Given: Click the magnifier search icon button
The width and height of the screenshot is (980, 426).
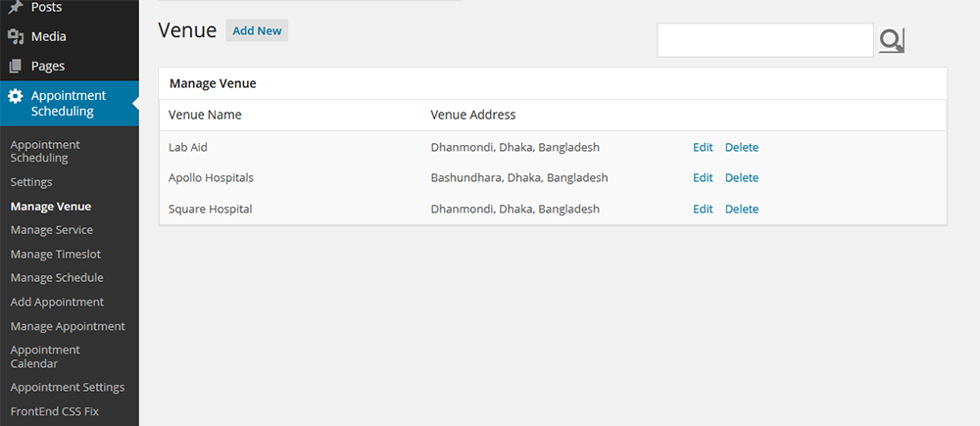Looking at the screenshot, I should pos(891,40).
